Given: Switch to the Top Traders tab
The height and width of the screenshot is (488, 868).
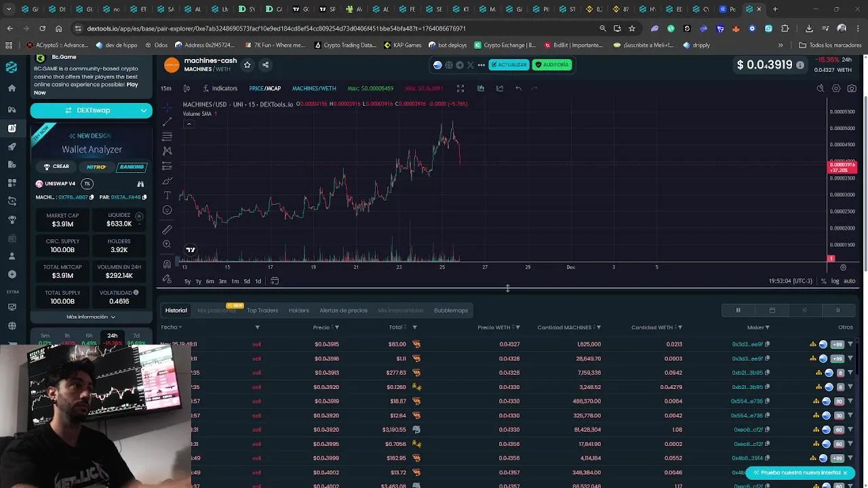Looking at the screenshot, I should 262,310.
